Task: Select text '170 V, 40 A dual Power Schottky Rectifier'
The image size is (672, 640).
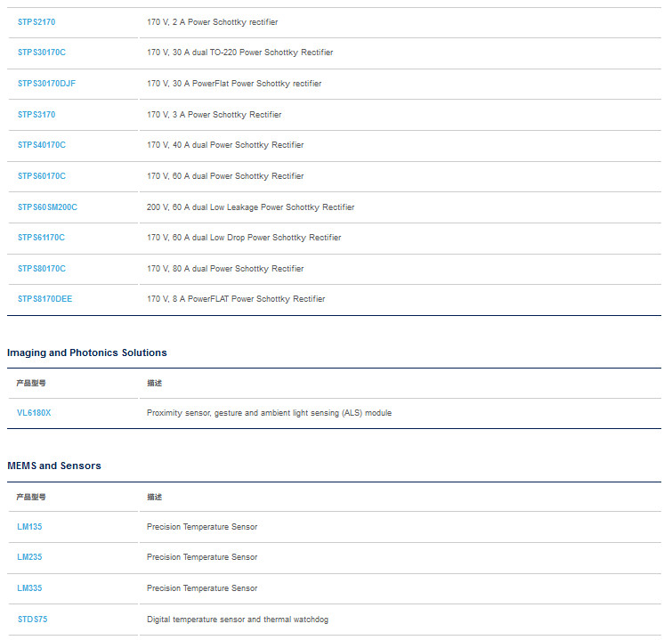Action: [225, 145]
